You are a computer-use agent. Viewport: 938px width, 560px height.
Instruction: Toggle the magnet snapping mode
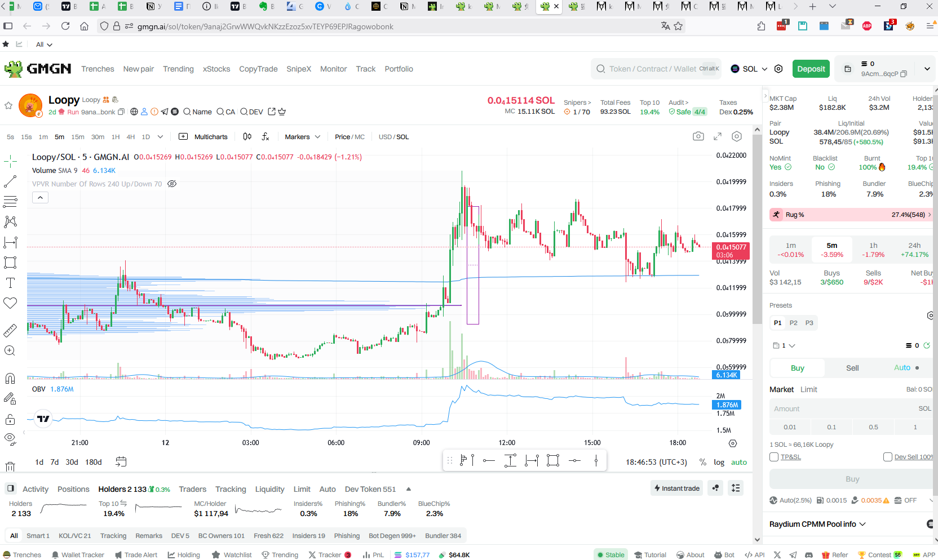10,378
